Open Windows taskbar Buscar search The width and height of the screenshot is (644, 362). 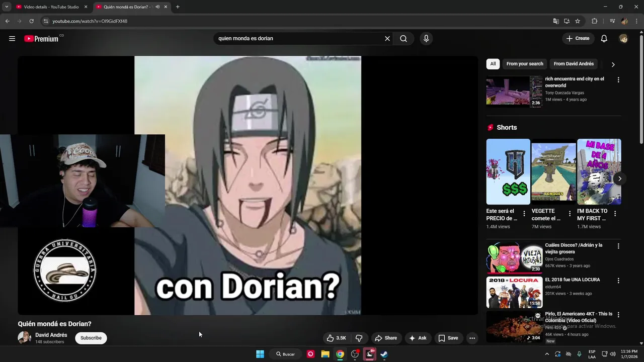[285, 354]
